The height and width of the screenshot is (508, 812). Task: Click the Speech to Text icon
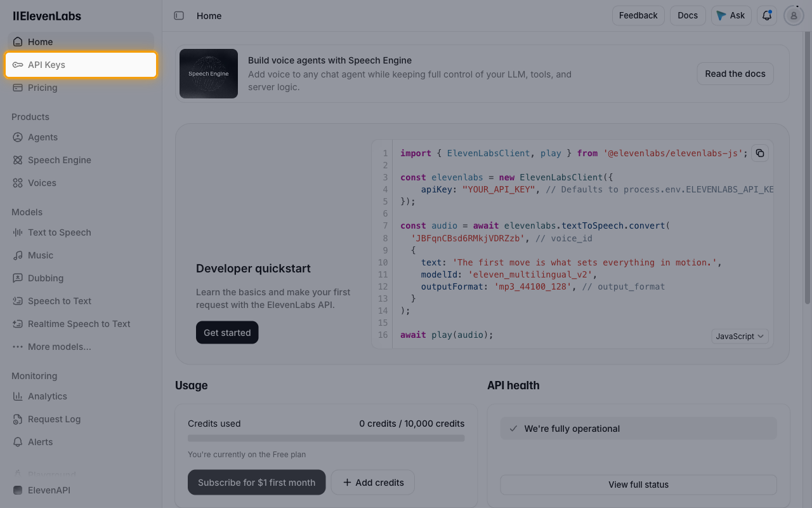18,301
